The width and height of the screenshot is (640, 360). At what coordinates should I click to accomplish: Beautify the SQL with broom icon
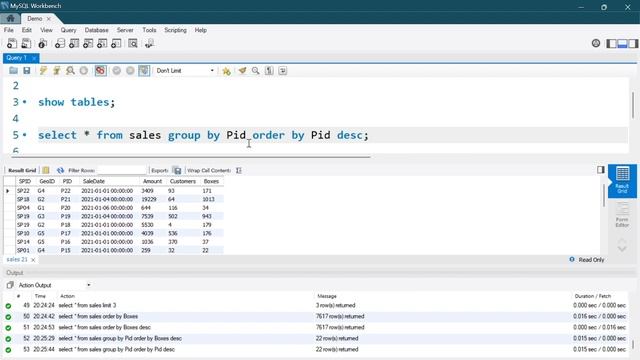pyautogui.click(x=242, y=71)
